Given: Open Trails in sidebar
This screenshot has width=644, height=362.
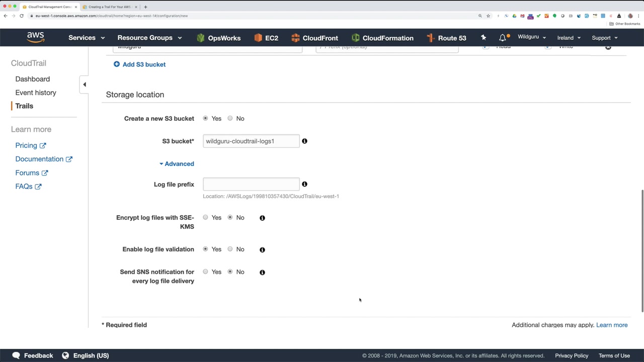Looking at the screenshot, I should click(24, 106).
